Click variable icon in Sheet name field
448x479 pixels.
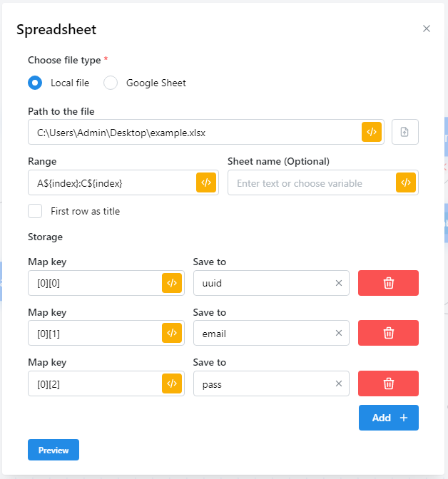pos(406,182)
